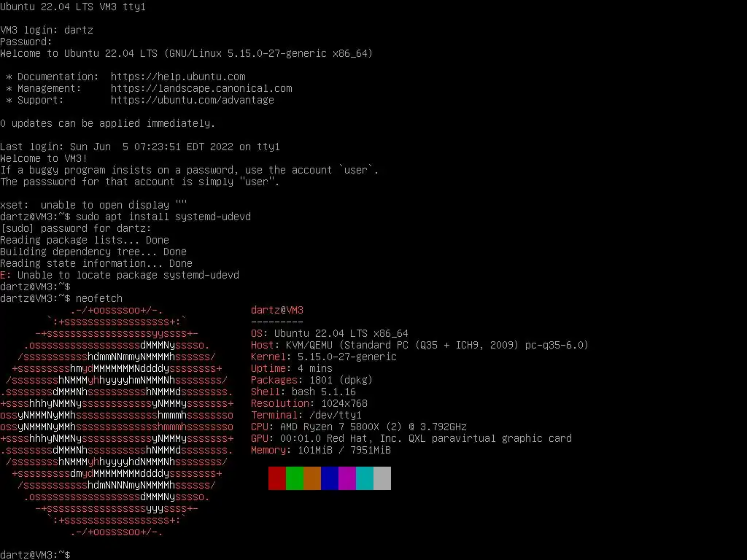
Task: Click the green color block in neofetch palette
Action: point(295,478)
